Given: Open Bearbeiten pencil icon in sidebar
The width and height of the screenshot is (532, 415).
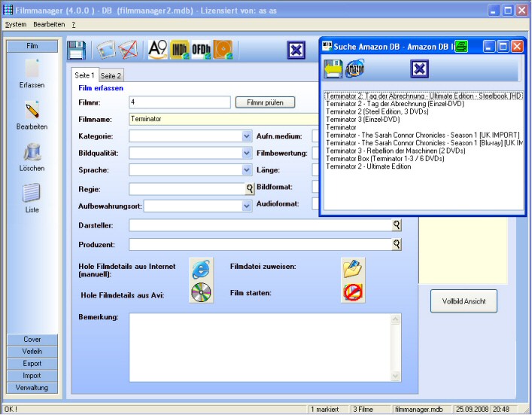Looking at the screenshot, I should 32,111.
